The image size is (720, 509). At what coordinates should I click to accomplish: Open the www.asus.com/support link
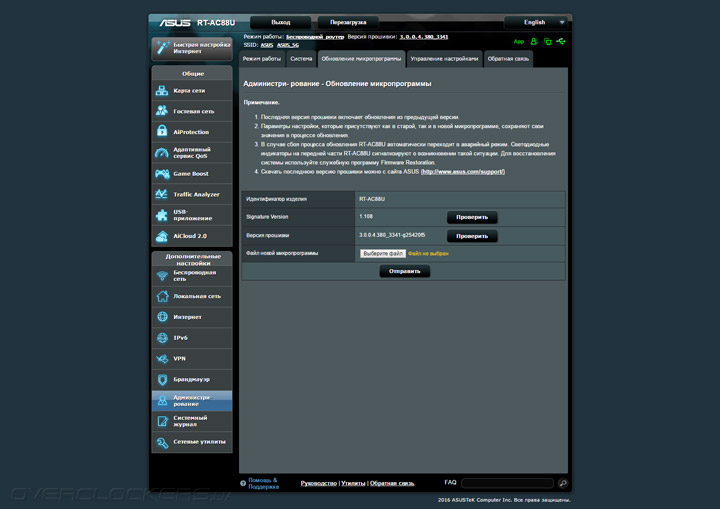(x=463, y=172)
